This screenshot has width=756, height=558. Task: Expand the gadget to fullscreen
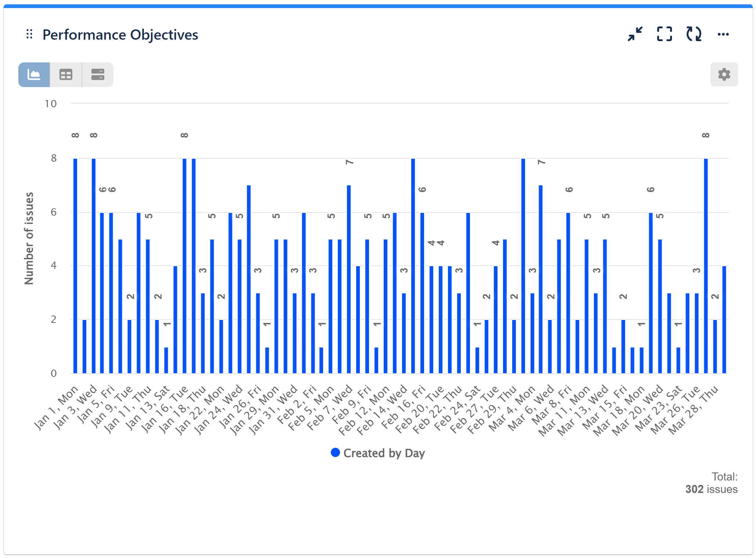coord(665,34)
